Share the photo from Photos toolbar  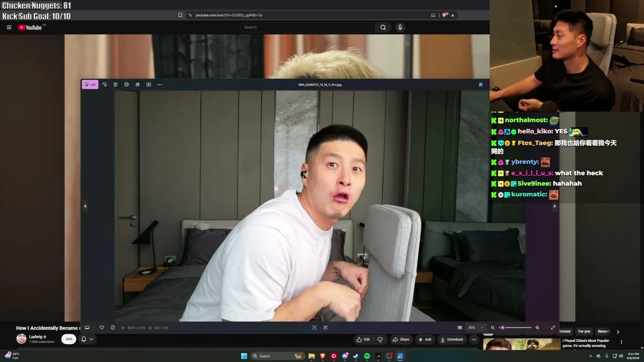137,84
